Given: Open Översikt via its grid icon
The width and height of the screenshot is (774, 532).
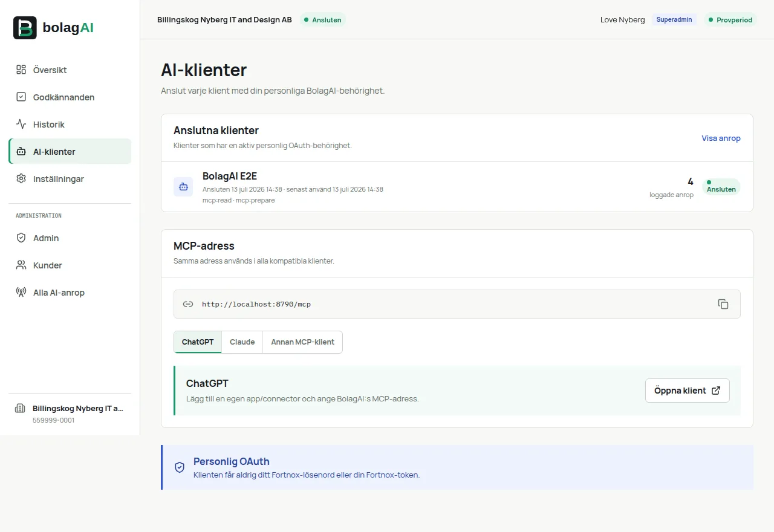Looking at the screenshot, I should (x=21, y=70).
